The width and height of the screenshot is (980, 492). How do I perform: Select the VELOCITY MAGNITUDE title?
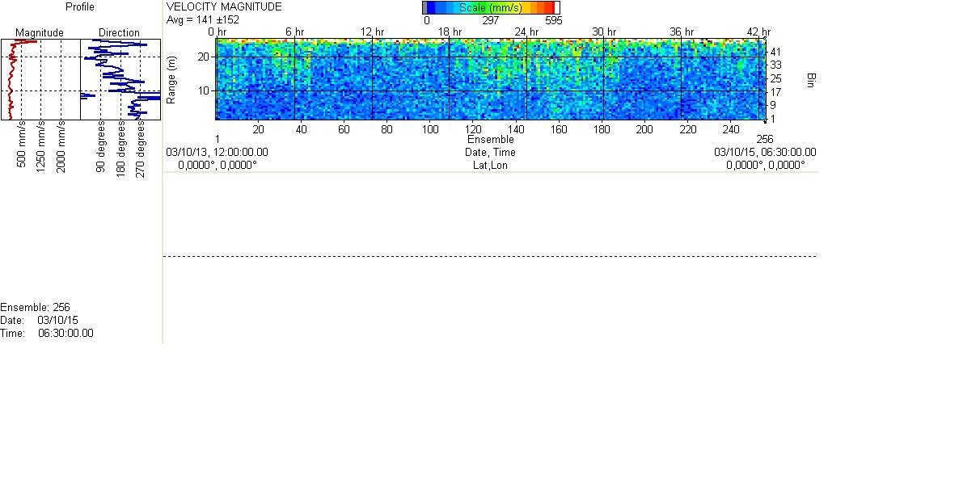click(x=224, y=7)
